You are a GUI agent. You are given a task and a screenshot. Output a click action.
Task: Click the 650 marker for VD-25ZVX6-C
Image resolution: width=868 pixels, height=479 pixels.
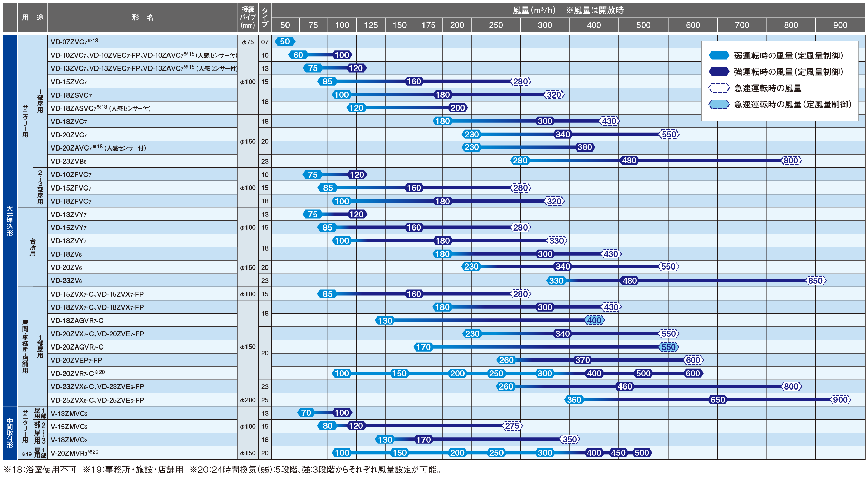pos(717,400)
